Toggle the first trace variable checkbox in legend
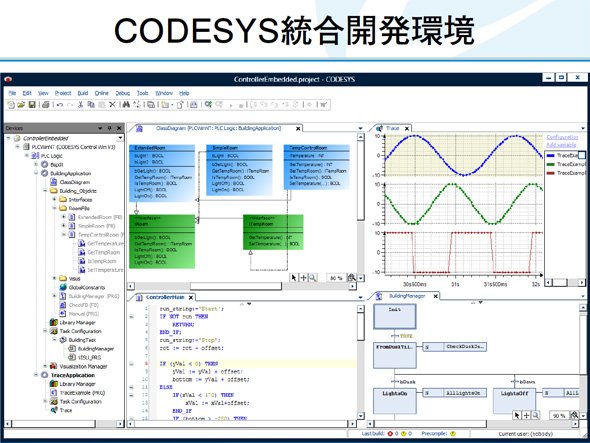Screen dimensions: 590x443 coord(582,155)
